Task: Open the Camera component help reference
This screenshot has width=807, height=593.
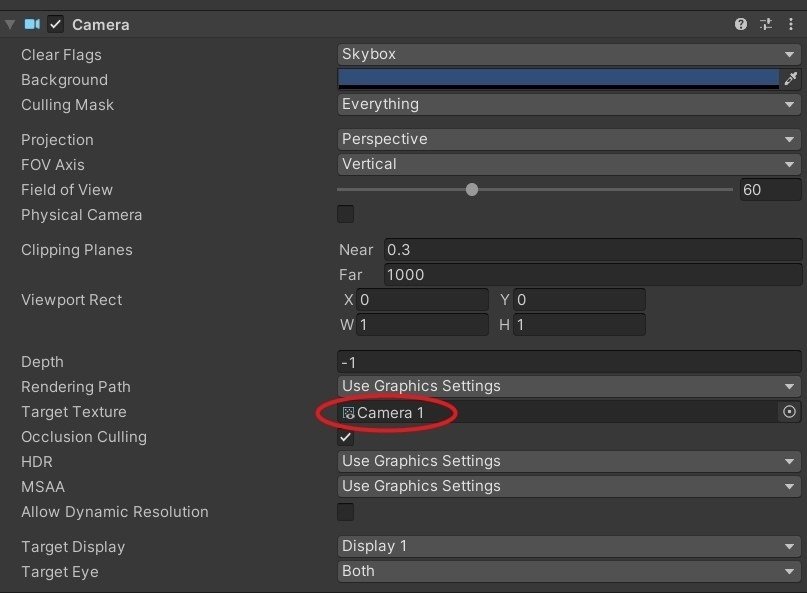Action: coord(741,24)
